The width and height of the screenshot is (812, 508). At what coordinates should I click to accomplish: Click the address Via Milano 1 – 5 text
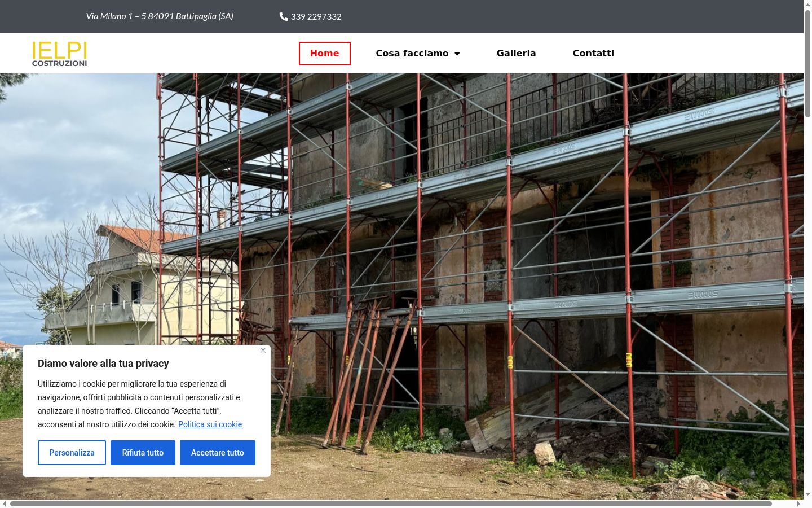(160, 16)
